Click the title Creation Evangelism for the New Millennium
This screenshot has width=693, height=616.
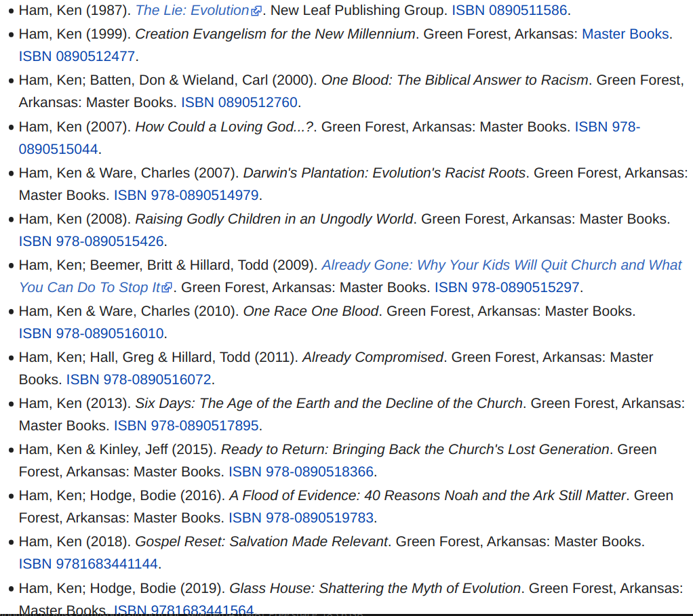click(275, 34)
